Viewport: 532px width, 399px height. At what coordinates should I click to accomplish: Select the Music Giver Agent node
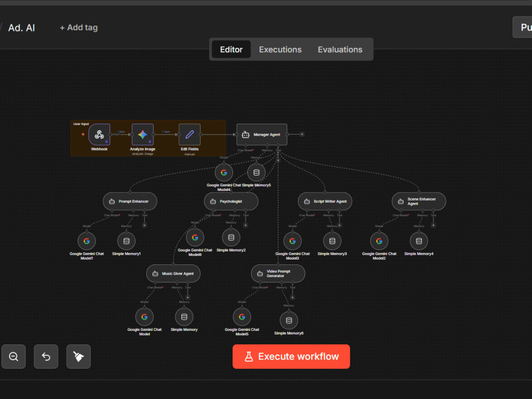click(173, 273)
